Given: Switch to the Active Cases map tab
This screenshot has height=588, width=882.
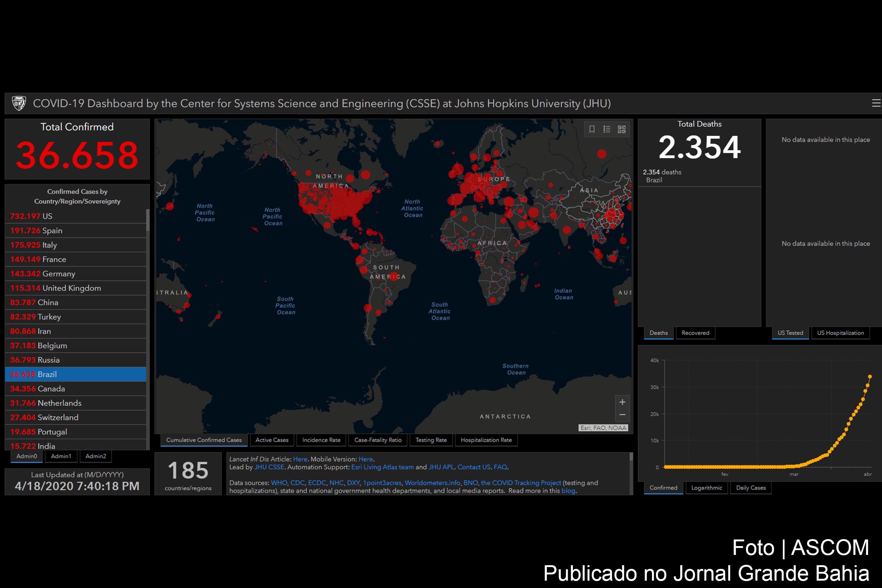Looking at the screenshot, I should click(x=272, y=440).
